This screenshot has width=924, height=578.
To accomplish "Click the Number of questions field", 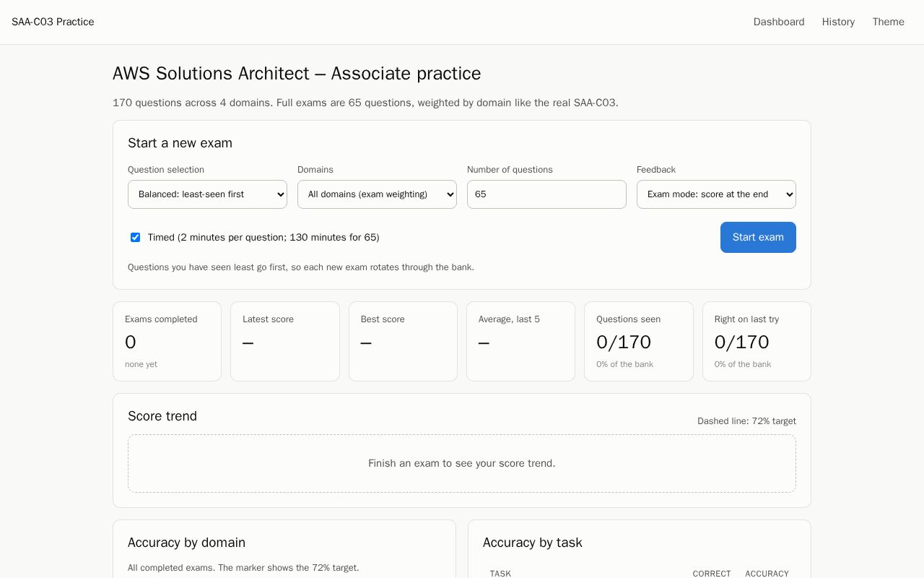I will [546, 194].
